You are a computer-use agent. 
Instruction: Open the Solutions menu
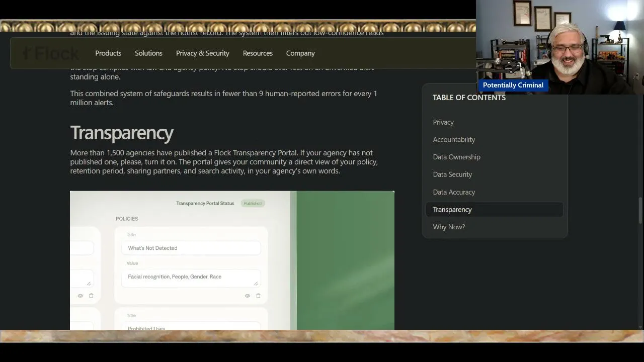pos(148,53)
